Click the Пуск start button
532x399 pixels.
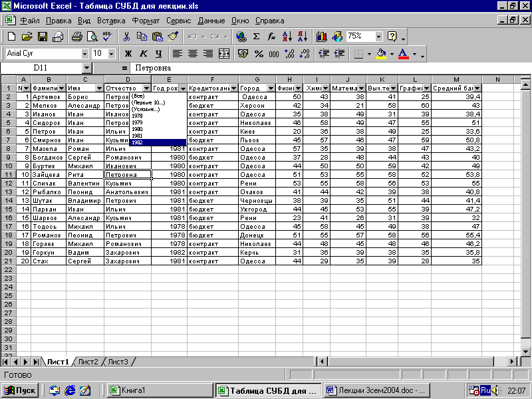click(21, 390)
